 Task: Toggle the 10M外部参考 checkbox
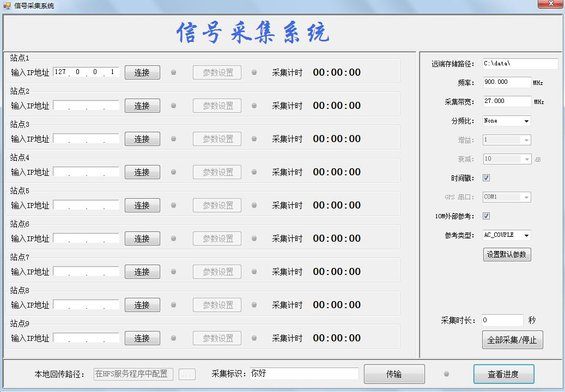click(x=487, y=216)
